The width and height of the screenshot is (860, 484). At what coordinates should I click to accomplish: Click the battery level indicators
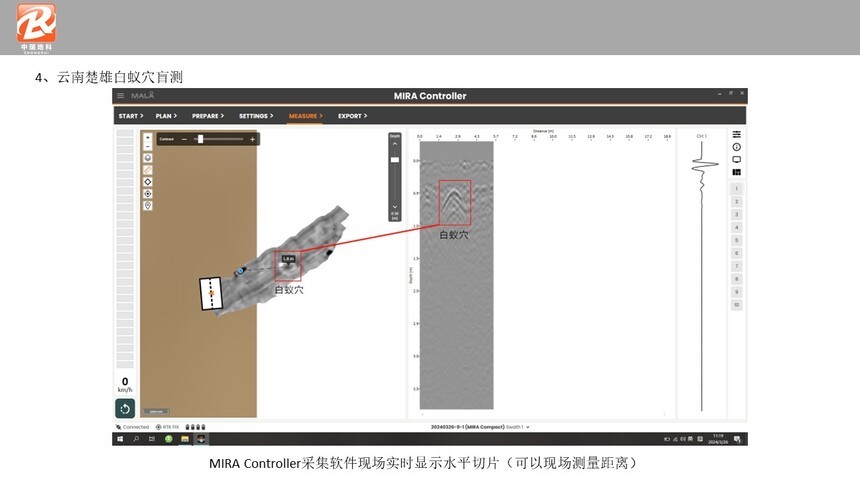point(195,427)
